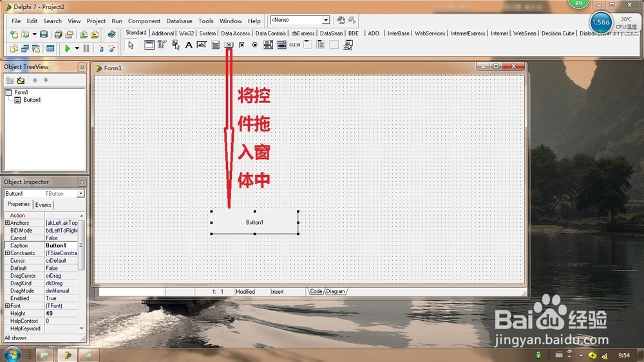Click the Open file toolbar icon
Screen dimensions: 644x362
click(x=25, y=35)
